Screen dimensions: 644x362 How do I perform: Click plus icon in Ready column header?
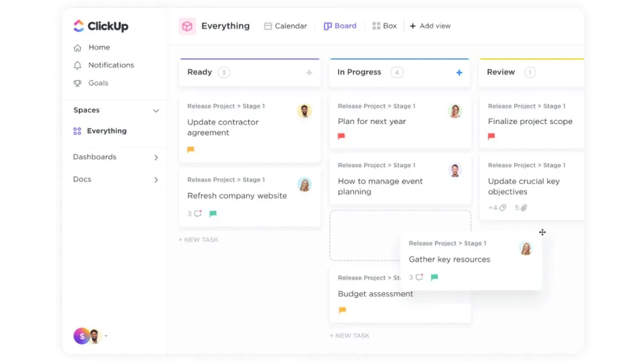coord(309,72)
